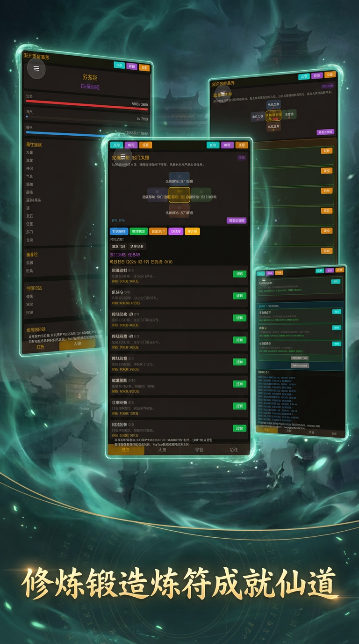Viewport: 359px width, 644px height.
Task: Click the yellow action button in the colored action row
Action: (192, 231)
